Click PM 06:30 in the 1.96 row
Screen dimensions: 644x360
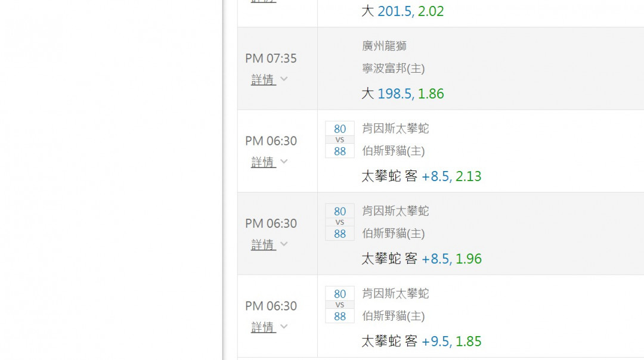pyautogui.click(x=271, y=224)
